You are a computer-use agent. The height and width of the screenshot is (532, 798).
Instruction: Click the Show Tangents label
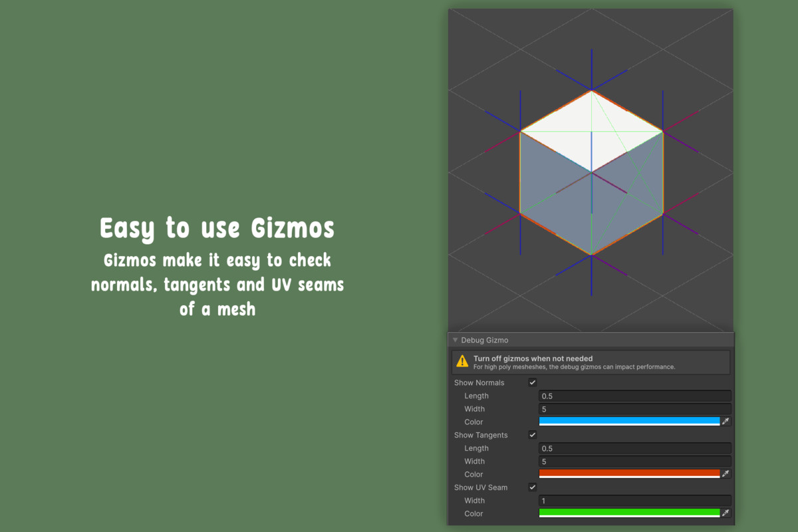point(481,435)
